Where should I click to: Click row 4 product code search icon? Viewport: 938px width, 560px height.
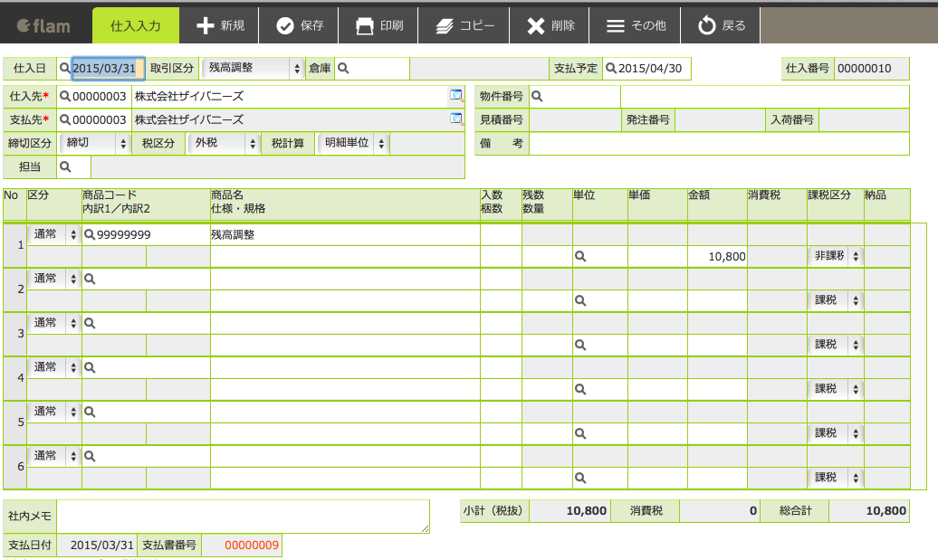click(x=90, y=367)
